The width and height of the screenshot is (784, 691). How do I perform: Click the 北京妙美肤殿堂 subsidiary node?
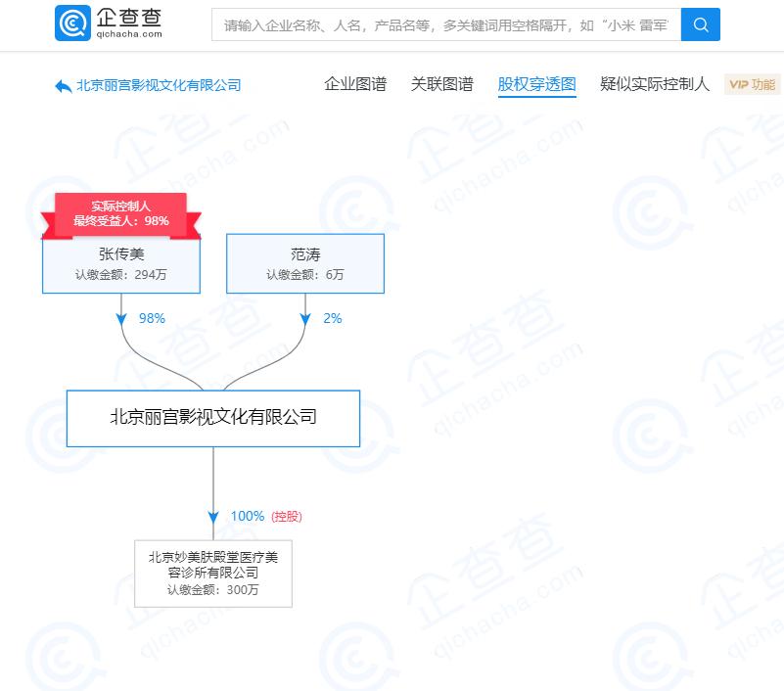coord(212,574)
